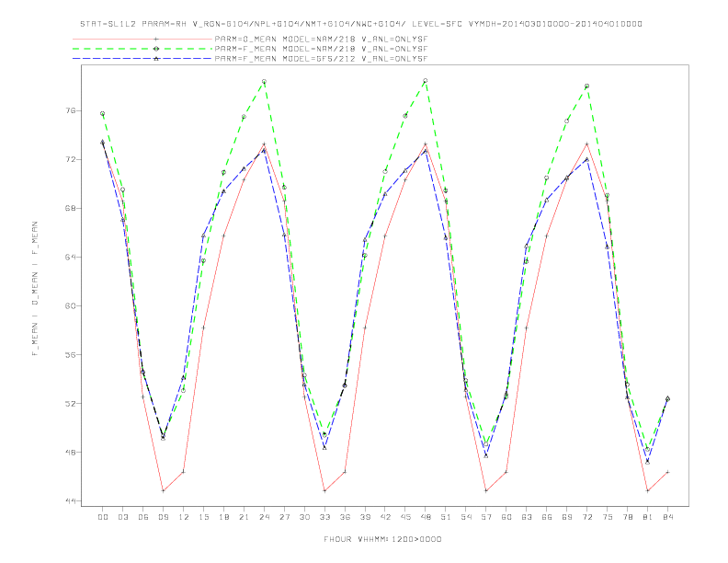Click x-axis forecast hour 75
The image size is (728, 563).
click(608, 517)
